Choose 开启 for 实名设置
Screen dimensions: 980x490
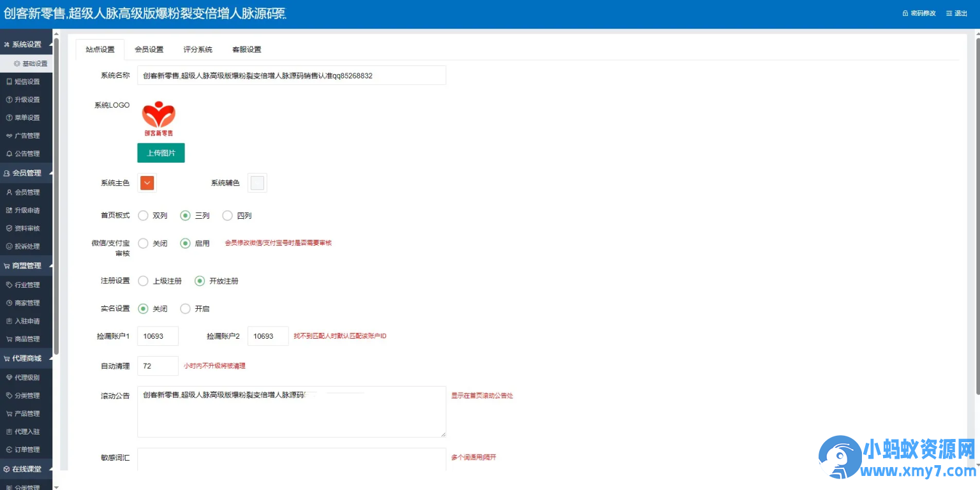tap(184, 308)
